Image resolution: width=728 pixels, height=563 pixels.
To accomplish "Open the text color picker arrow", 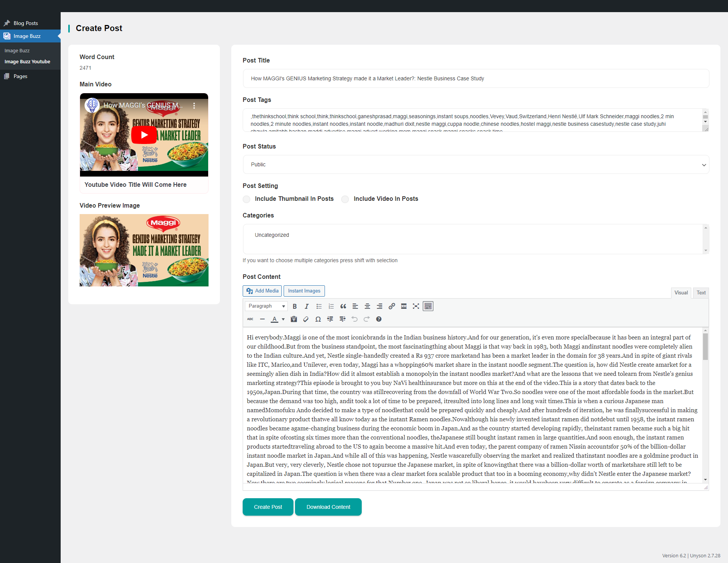I will point(283,319).
